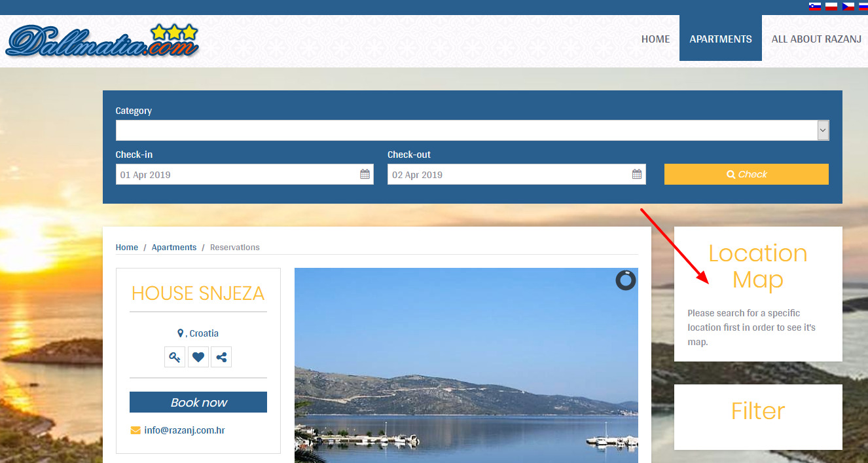Choose the Czech flag language
The image size is (868, 463).
848,7
